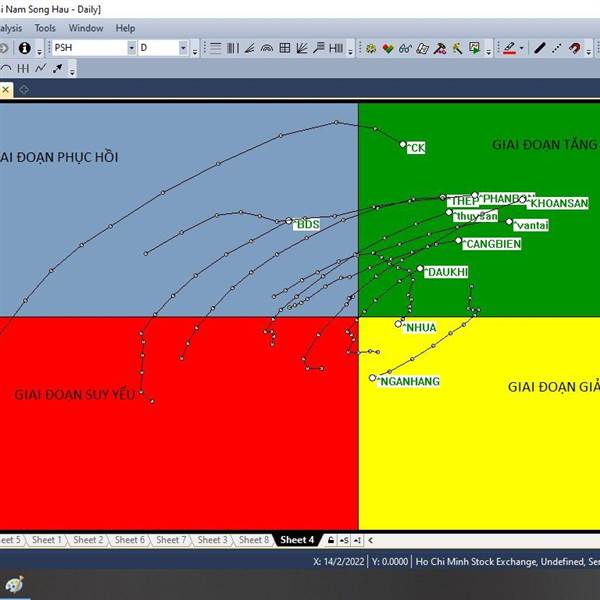Click the symbol information (i) icon

pyautogui.click(x=25, y=48)
